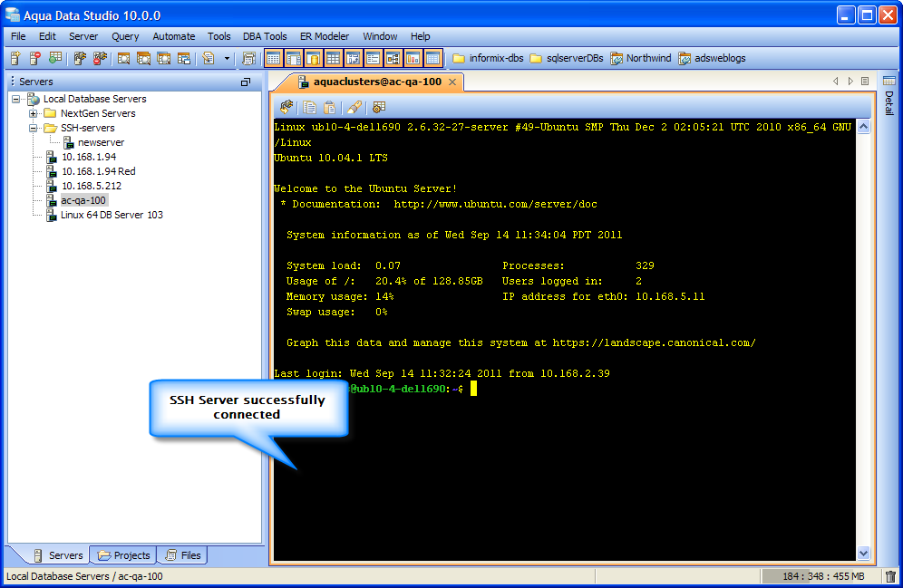Open the tab list icon
The height and width of the screenshot is (588, 903).
click(864, 82)
